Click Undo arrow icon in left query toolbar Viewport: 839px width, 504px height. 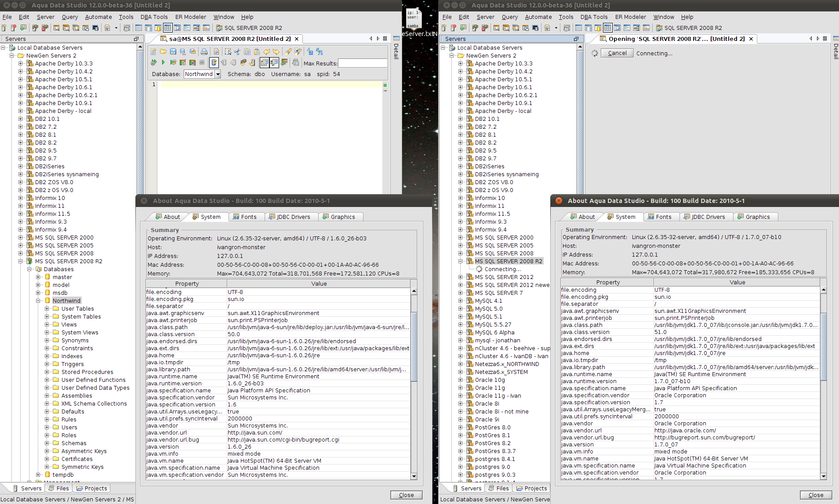(x=266, y=51)
